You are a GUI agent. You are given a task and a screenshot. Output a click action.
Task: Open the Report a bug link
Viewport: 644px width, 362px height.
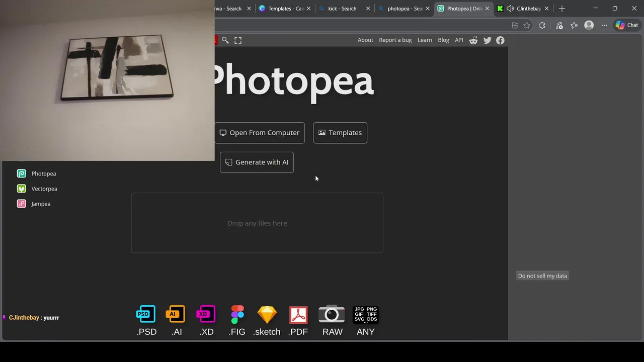pos(395,40)
